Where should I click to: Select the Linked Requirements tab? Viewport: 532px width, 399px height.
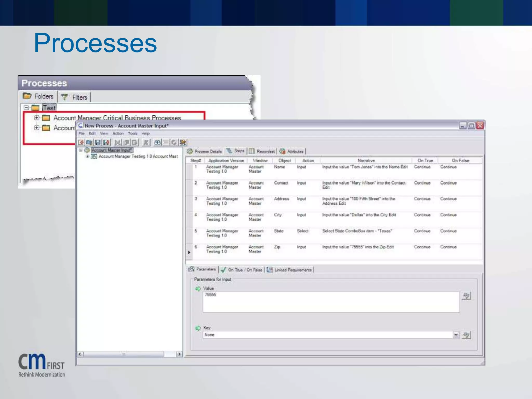(x=289, y=270)
